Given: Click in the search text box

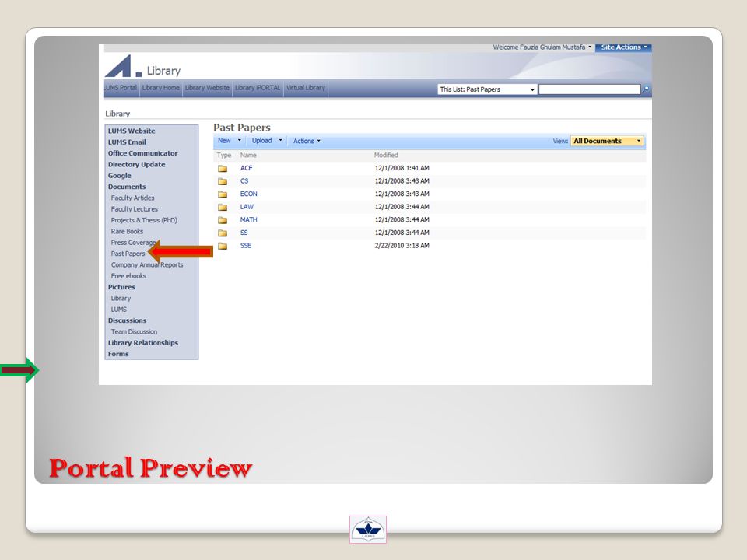Looking at the screenshot, I should click(590, 89).
